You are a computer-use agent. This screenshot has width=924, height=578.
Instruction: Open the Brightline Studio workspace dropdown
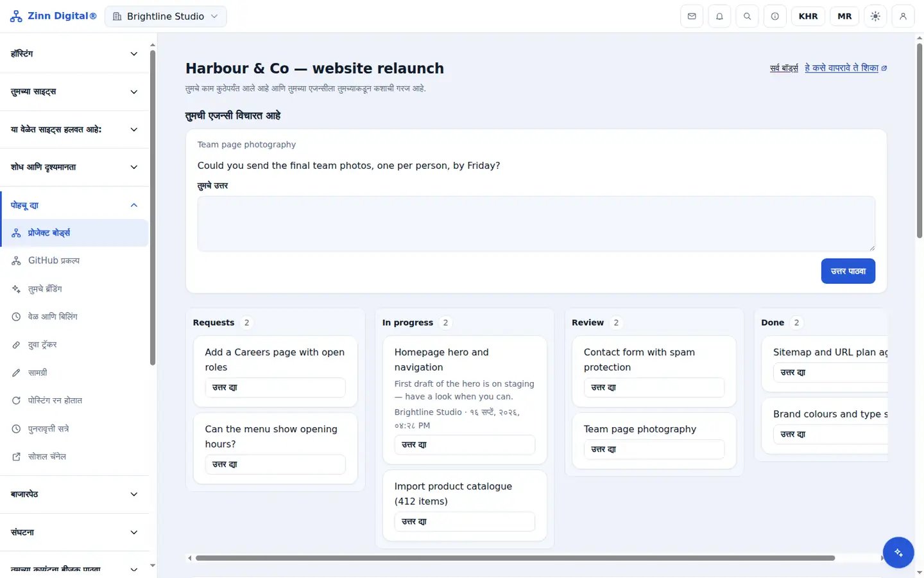coord(166,17)
